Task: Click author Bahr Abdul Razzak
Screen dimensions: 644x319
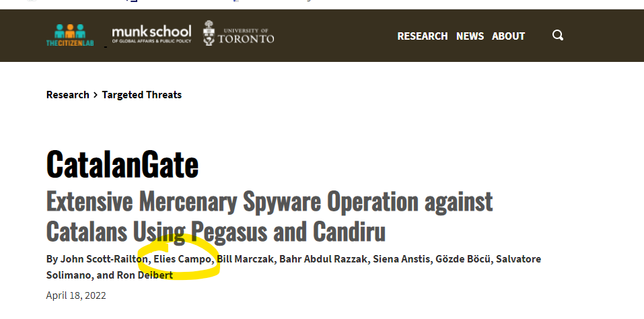Action: (323, 260)
